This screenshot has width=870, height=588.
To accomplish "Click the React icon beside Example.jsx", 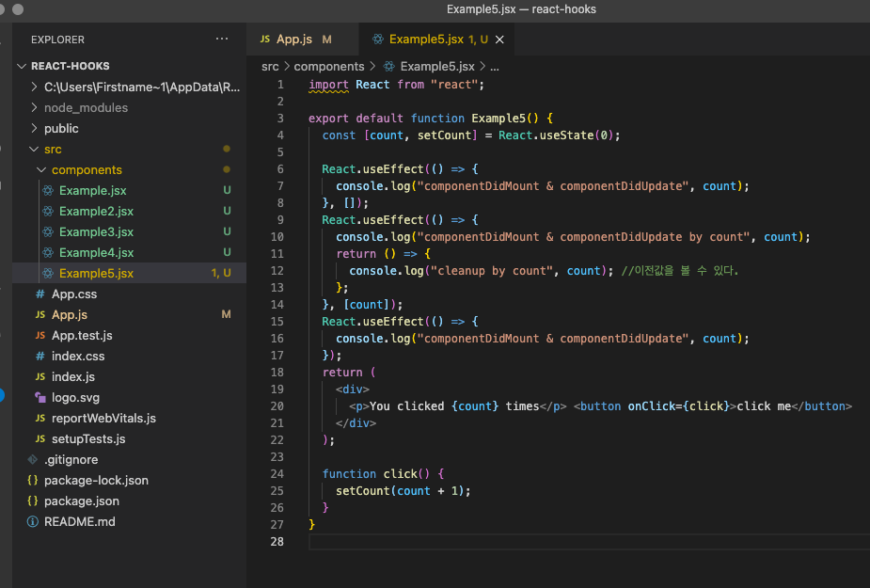I will pos(48,190).
